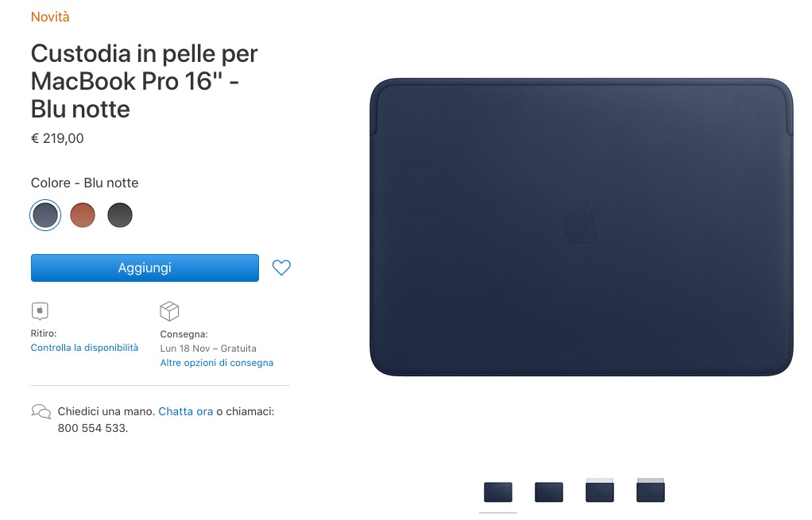
Task: Click the product title Custodia in pelle
Action: [x=144, y=81]
